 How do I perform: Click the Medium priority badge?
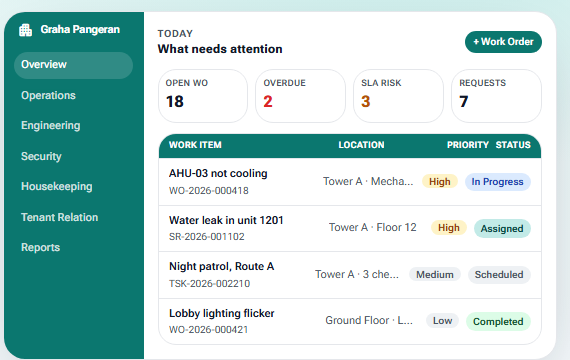click(435, 275)
